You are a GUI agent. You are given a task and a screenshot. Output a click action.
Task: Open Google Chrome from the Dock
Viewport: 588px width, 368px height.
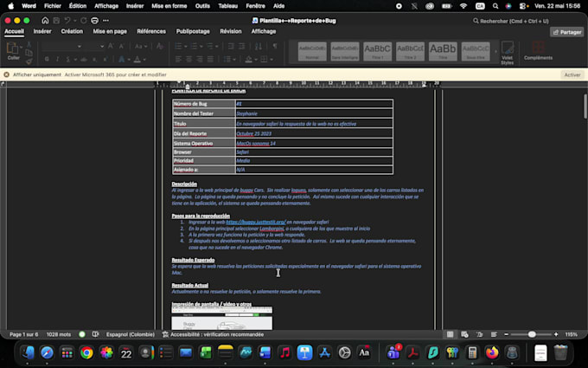point(86,352)
